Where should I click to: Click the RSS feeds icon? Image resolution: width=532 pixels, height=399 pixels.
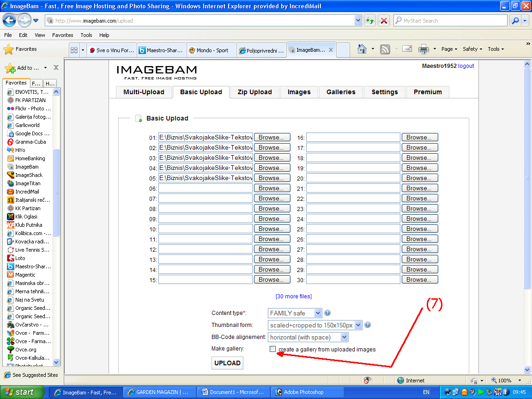tap(385, 49)
